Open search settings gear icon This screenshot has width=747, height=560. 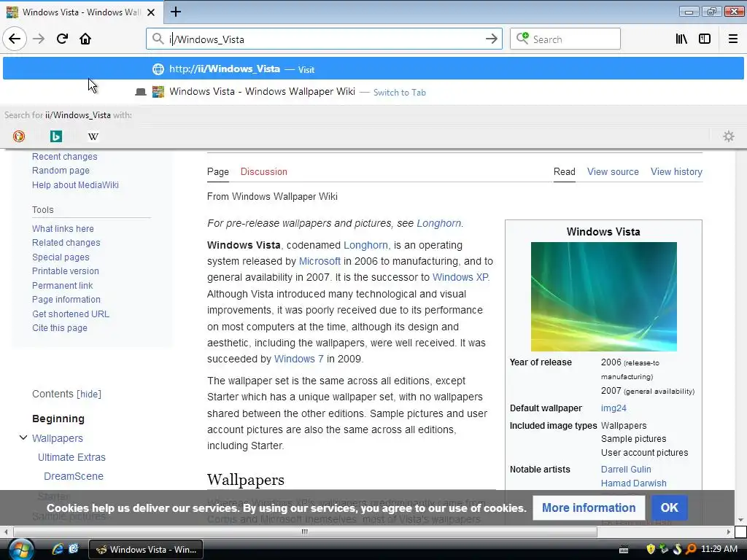click(729, 136)
